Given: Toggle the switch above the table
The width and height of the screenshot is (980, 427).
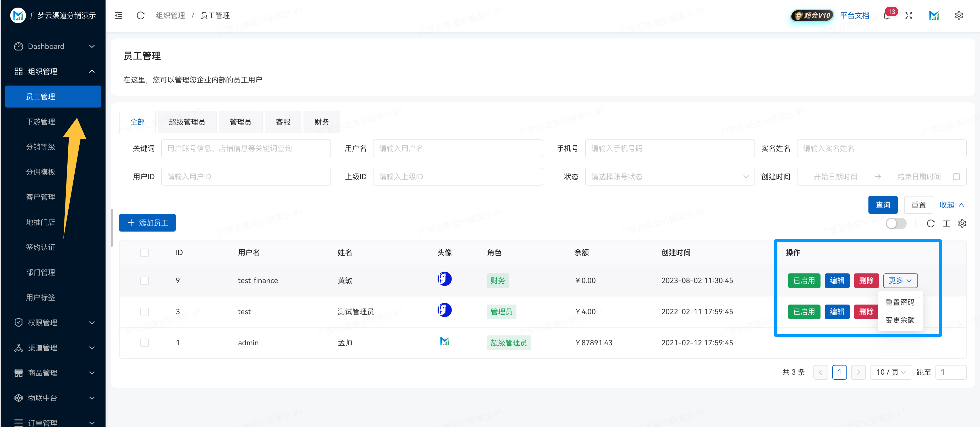Looking at the screenshot, I should [x=896, y=224].
